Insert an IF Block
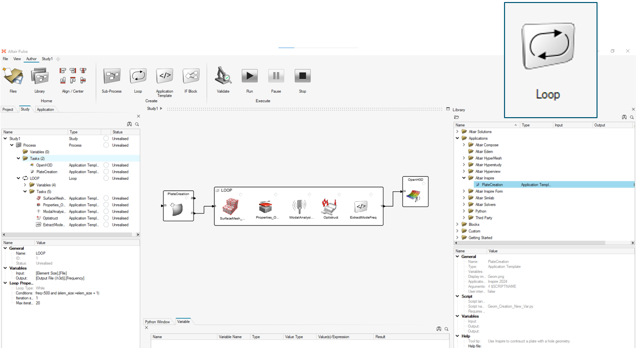This screenshot has width=644, height=348. click(x=190, y=80)
